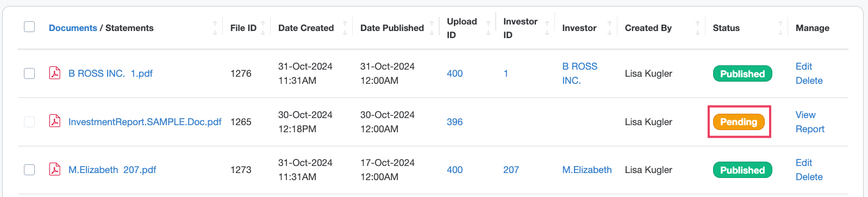The height and width of the screenshot is (197, 868).
Task: Sort by Upload ID column arrows
Action: tap(488, 28)
